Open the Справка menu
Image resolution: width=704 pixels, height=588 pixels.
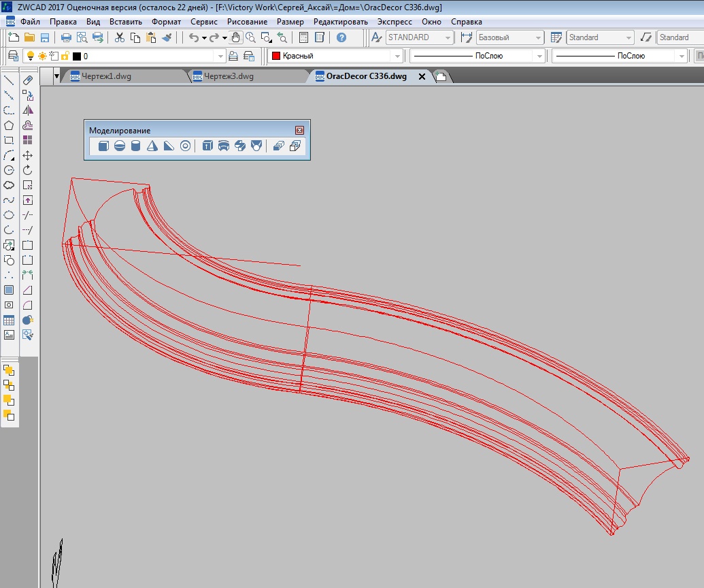467,22
